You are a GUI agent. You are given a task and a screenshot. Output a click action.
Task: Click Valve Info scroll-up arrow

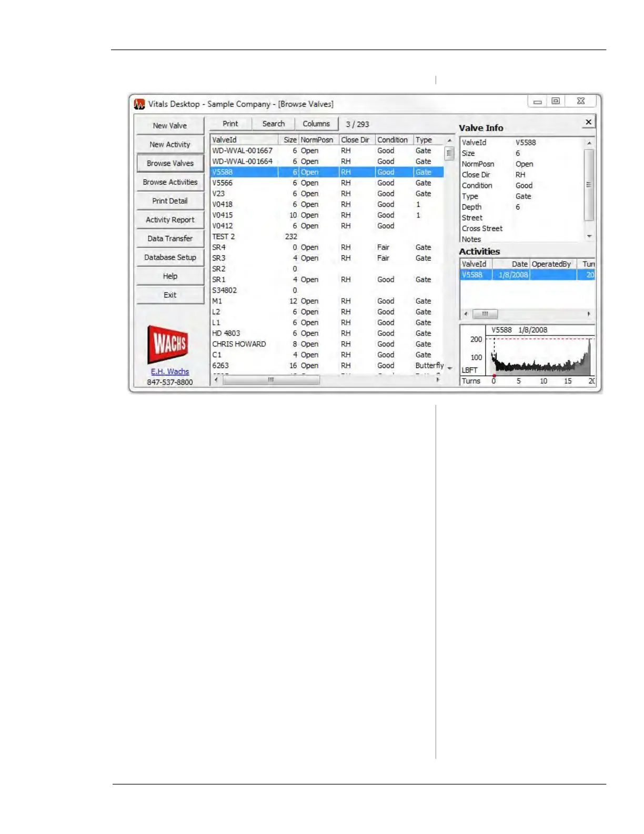589,143
